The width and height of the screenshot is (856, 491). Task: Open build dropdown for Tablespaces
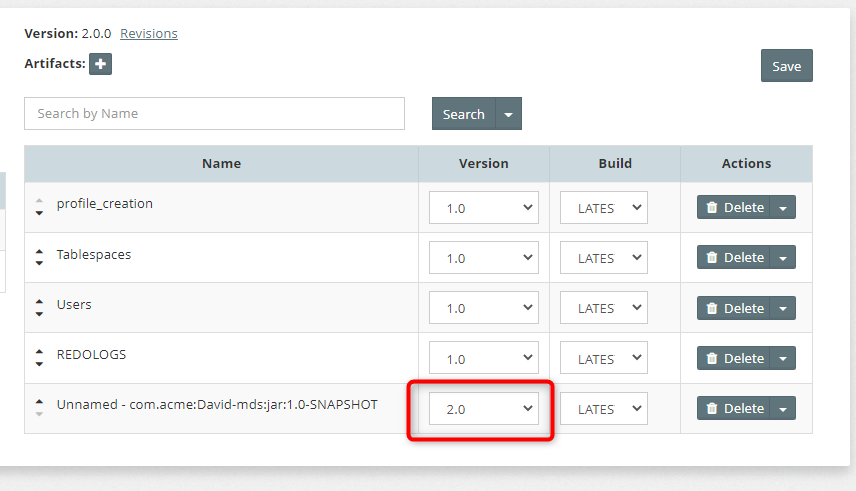(x=604, y=258)
